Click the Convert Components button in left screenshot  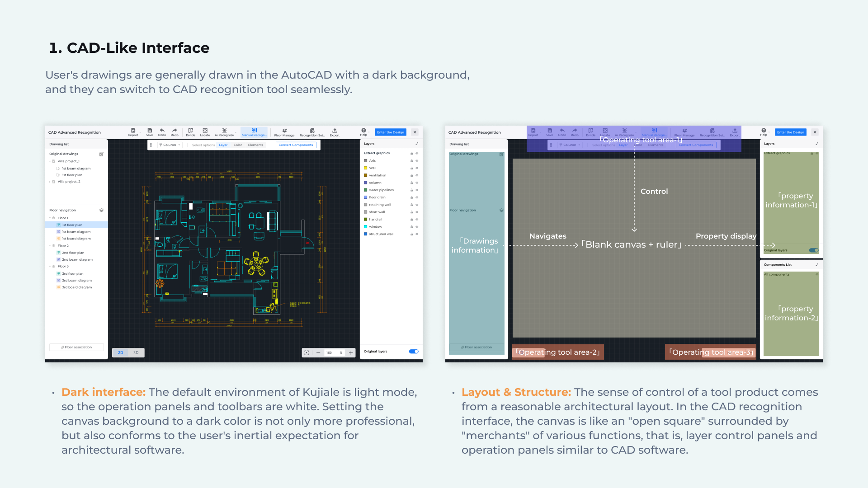pos(296,145)
